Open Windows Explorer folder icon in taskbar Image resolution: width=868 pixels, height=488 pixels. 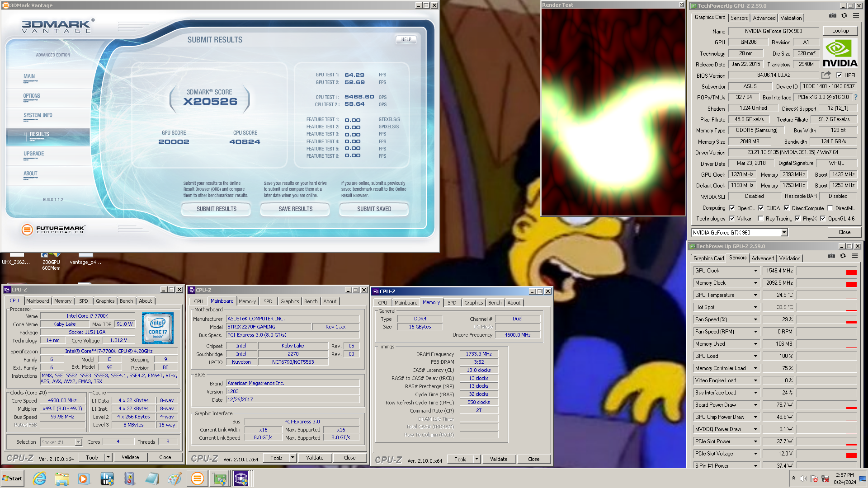62,479
